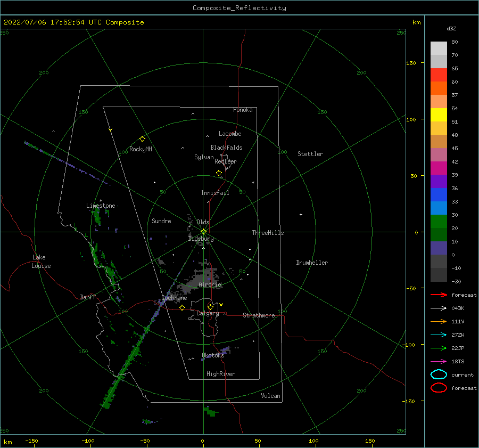Pick the green 22JP arrow legend icon
The image size is (479, 448).
(439, 348)
